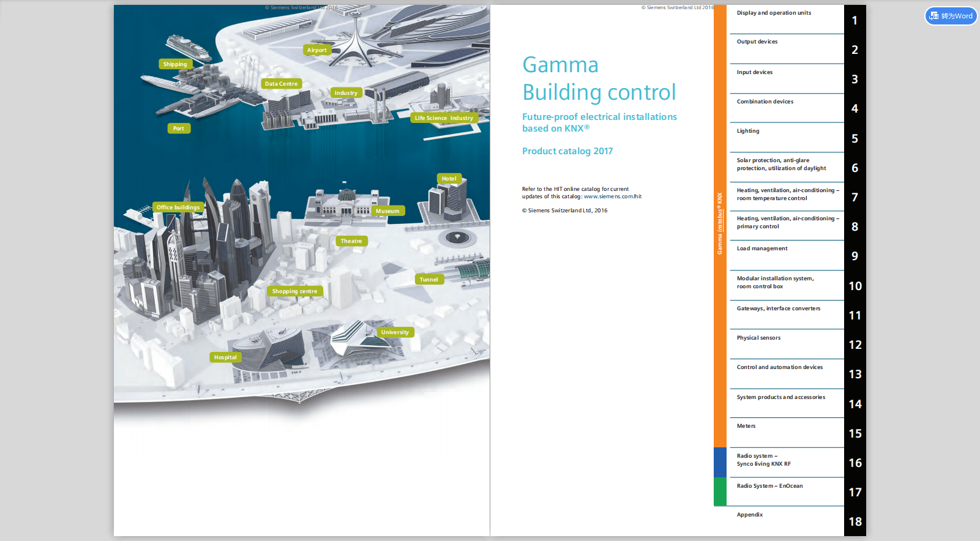The image size is (980, 541).
Task: Go to Output devices chapter tab
Action: pyautogui.click(x=757, y=42)
